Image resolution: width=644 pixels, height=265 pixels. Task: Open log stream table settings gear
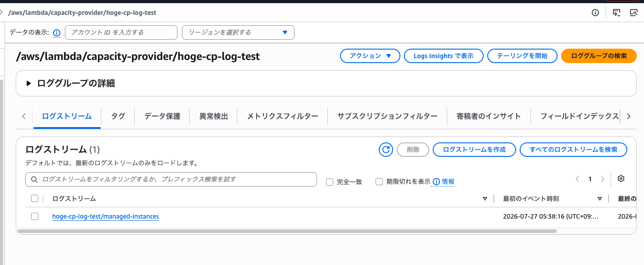coord(621,179)
